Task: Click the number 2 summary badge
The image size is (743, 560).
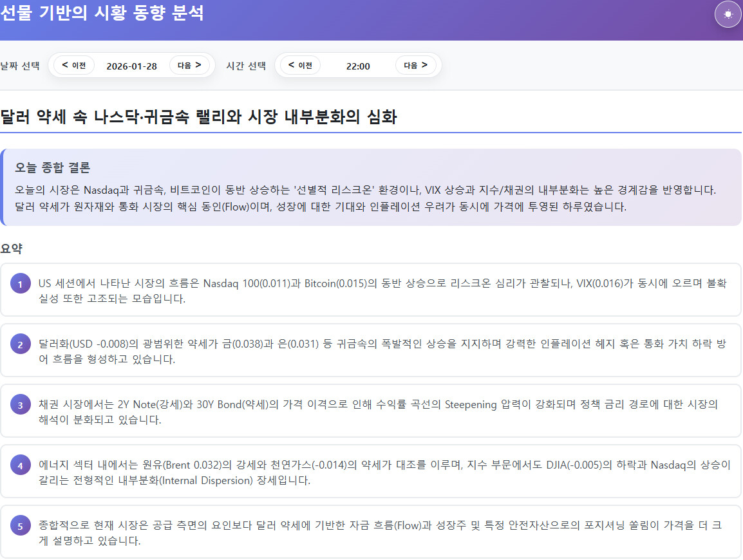Action: [20, 344]
